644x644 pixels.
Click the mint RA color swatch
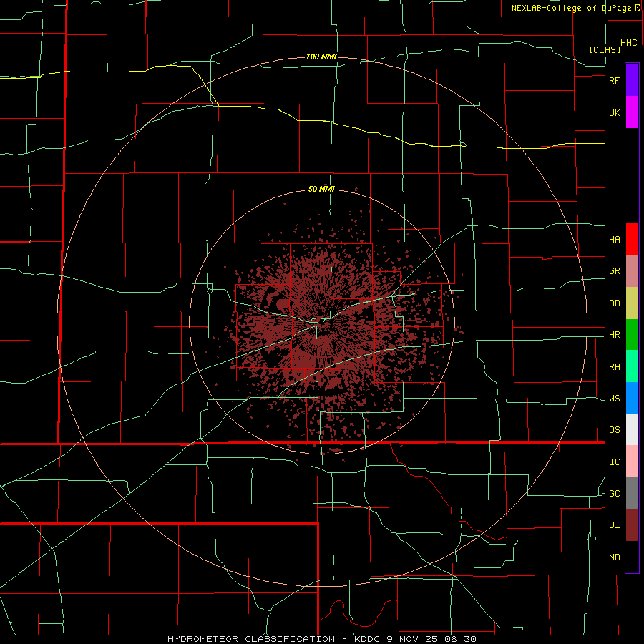(632, 366)
